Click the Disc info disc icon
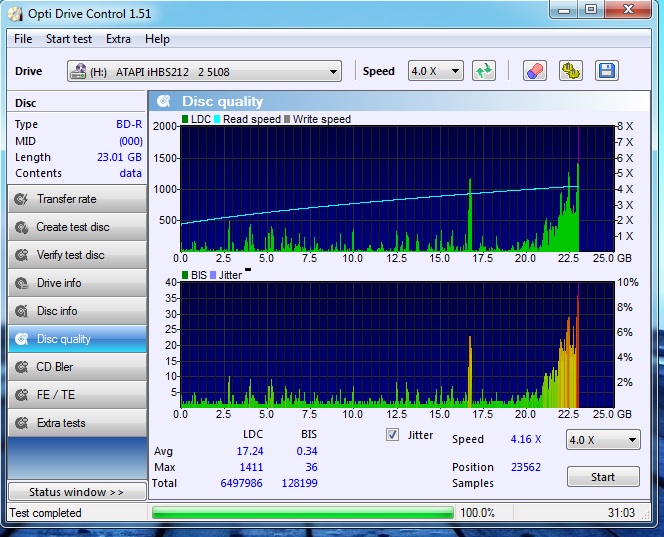 click(x=21, y=311)
